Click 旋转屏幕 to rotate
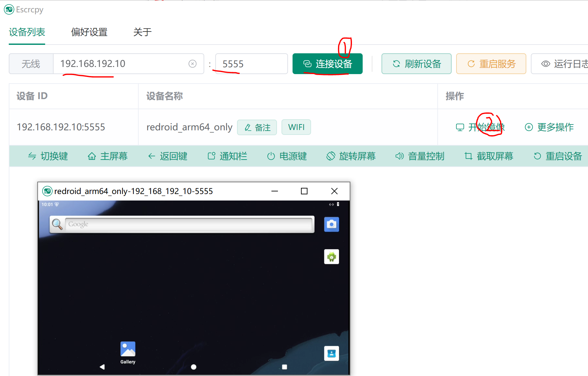Screen dimensions: 588x376 tap(351, 156)
